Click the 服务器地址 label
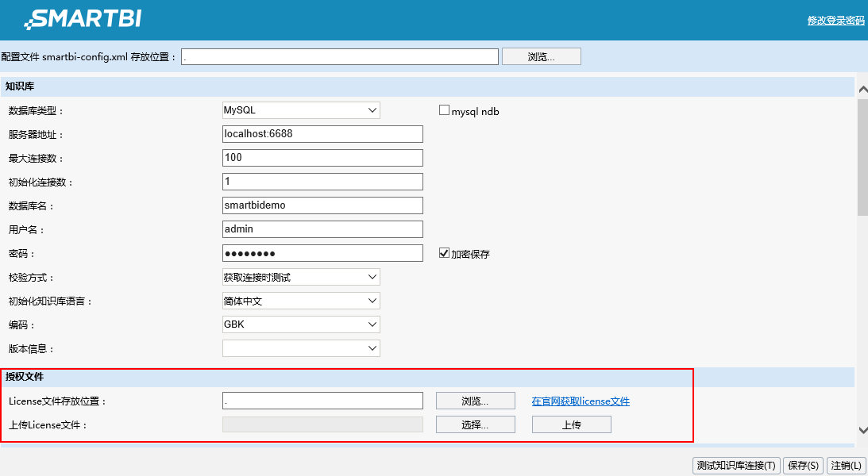This screenshot has width=868, height=476. (36, 135)
